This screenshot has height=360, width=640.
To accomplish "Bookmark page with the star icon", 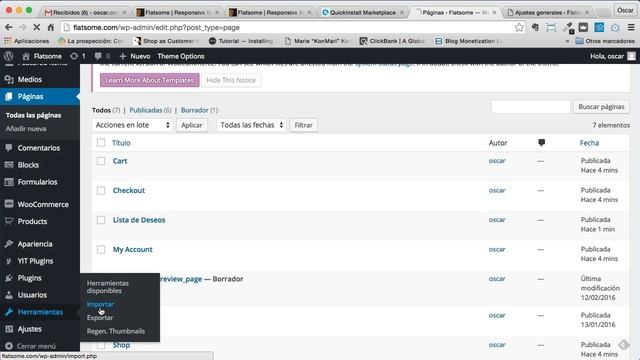I will click(x=519, y=27).
